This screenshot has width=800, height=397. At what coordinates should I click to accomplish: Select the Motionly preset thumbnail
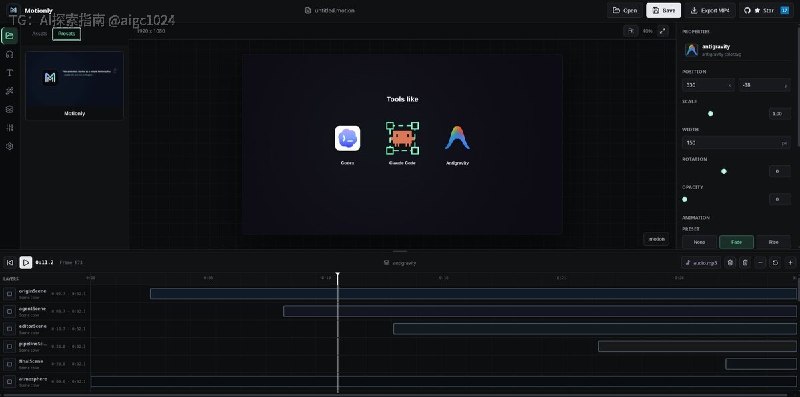74,86
